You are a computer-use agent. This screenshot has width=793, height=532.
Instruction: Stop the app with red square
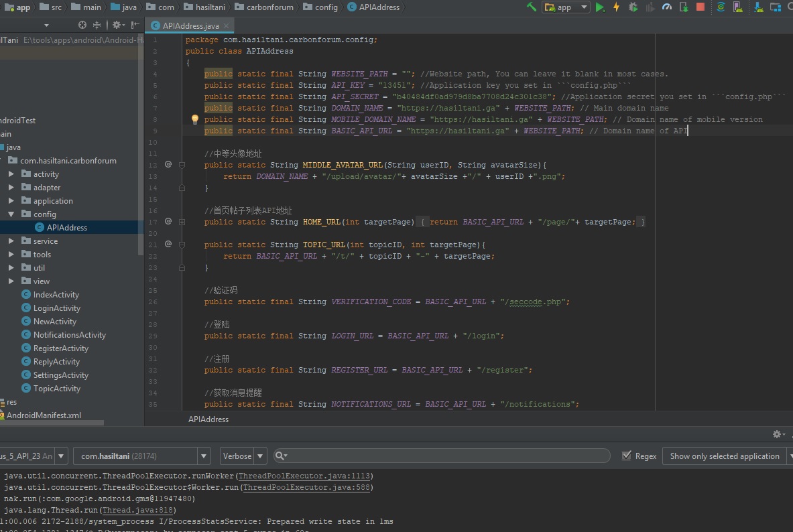[x=700, y=7]
